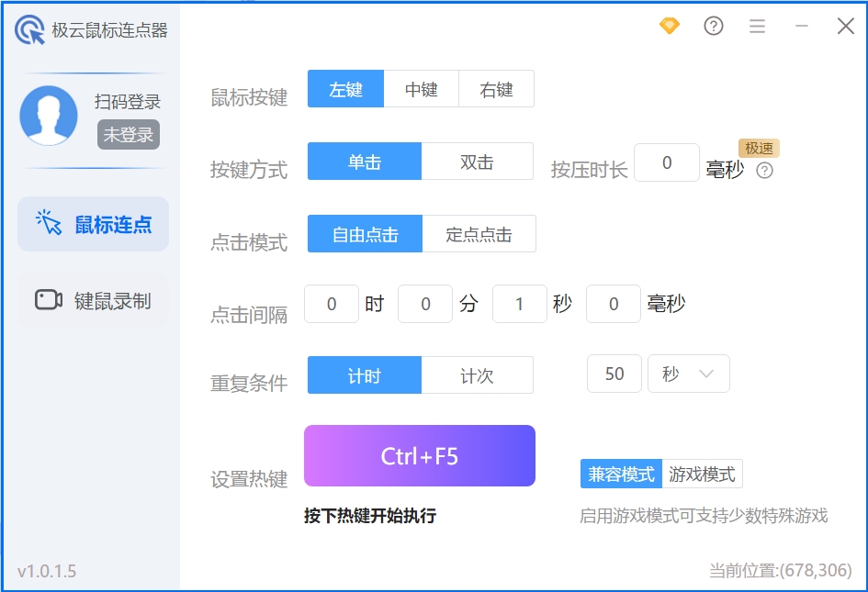Focus the interval milliseconds field

614,304
